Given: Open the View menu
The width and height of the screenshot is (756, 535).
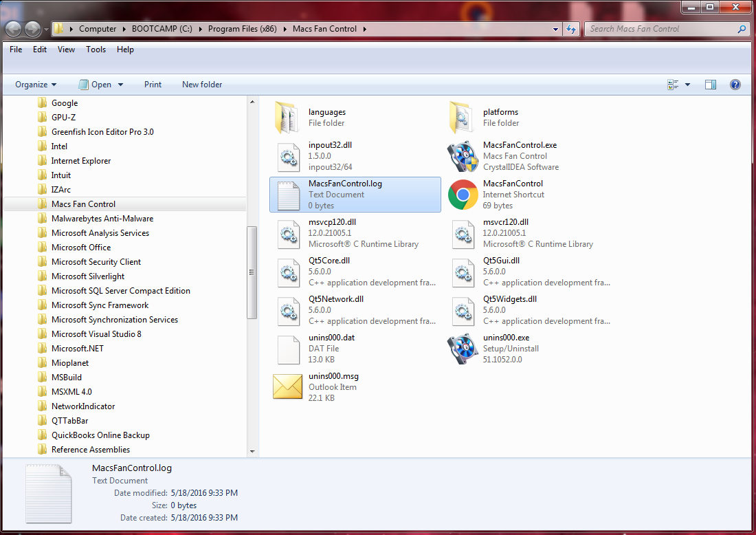Looking at the screenshot, I should (x=66, y=50).
